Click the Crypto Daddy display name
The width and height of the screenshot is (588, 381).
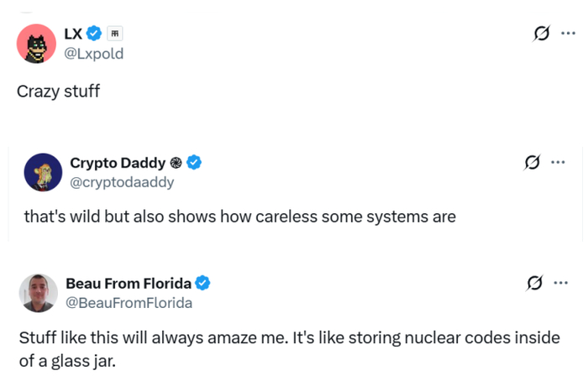[118, 162]
